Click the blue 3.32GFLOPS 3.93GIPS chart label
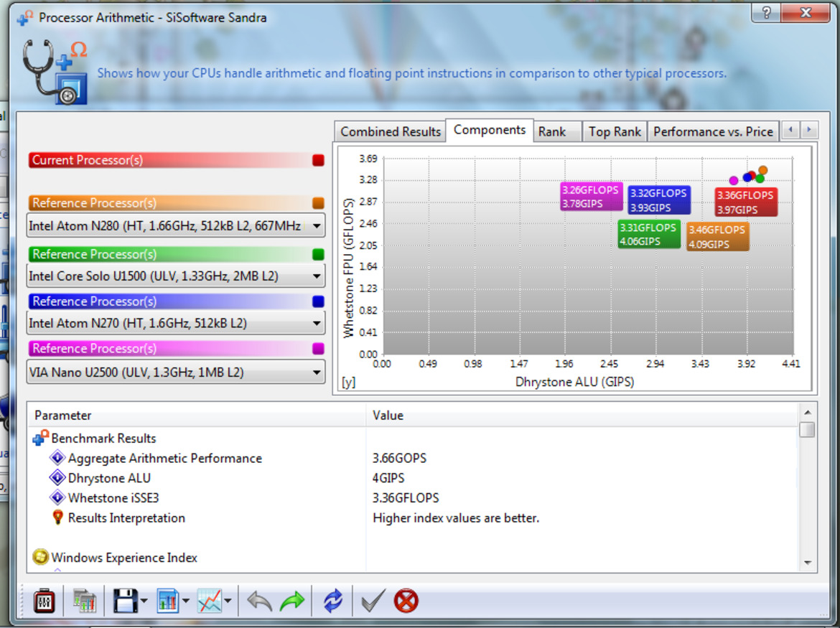 pos(659,200)
